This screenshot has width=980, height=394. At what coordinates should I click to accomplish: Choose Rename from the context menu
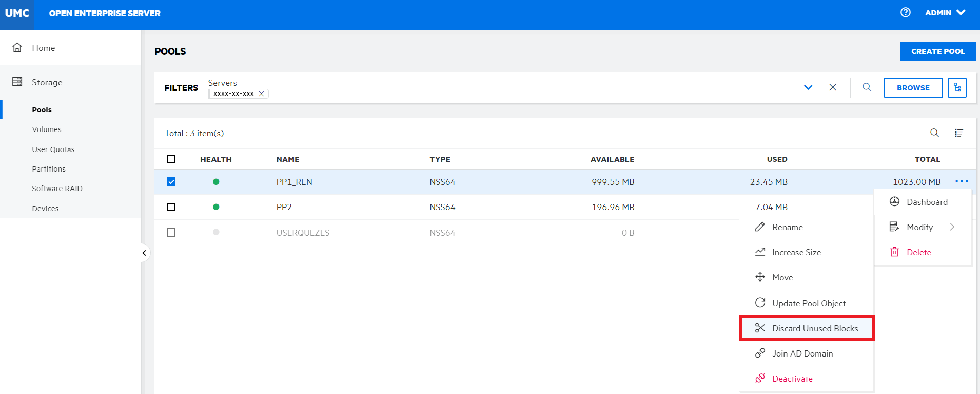tap(787, 227)
